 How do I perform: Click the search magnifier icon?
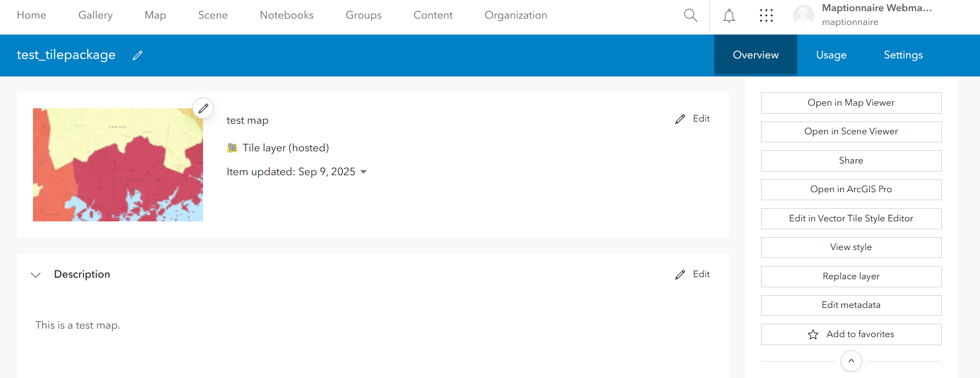pos(690,15)
